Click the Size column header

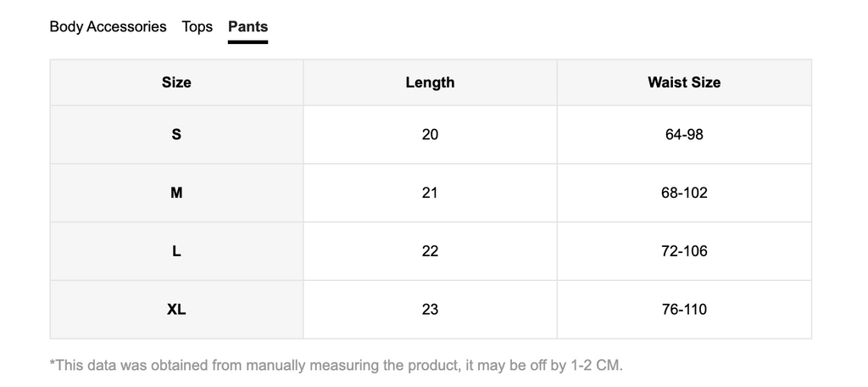coord(176,82)
